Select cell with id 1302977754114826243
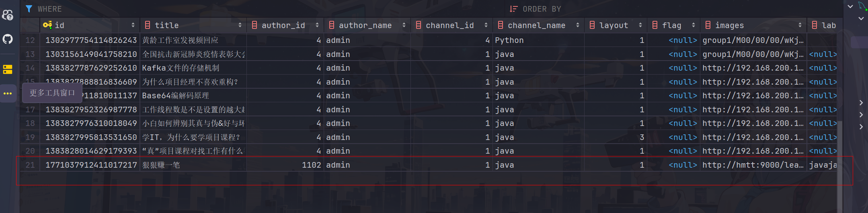Image resolution: width=868 pixels, height=213 pixels. tap(91, 40)
